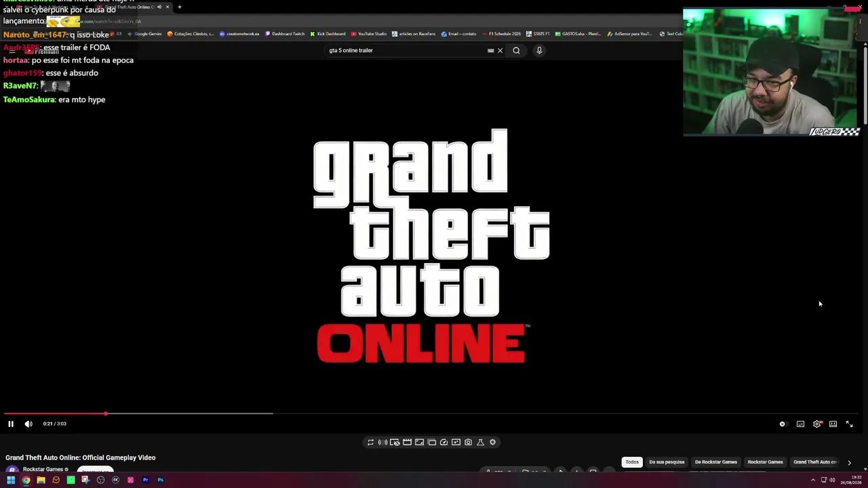Open the on-screen keyboard icon in search box
This screenshot has width=868, height=488.
point(490,50)
